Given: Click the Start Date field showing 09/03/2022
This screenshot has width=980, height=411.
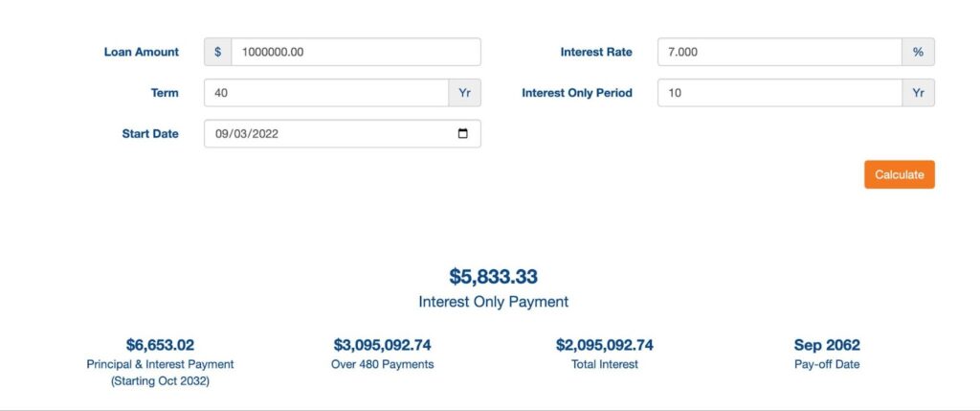Looking at the screenshot, I should pos(325,134).
